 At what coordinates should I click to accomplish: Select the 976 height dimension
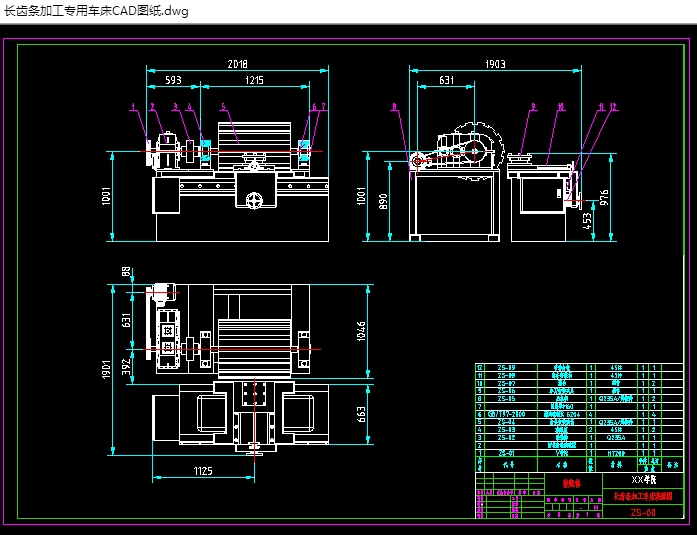click(604, 197)
